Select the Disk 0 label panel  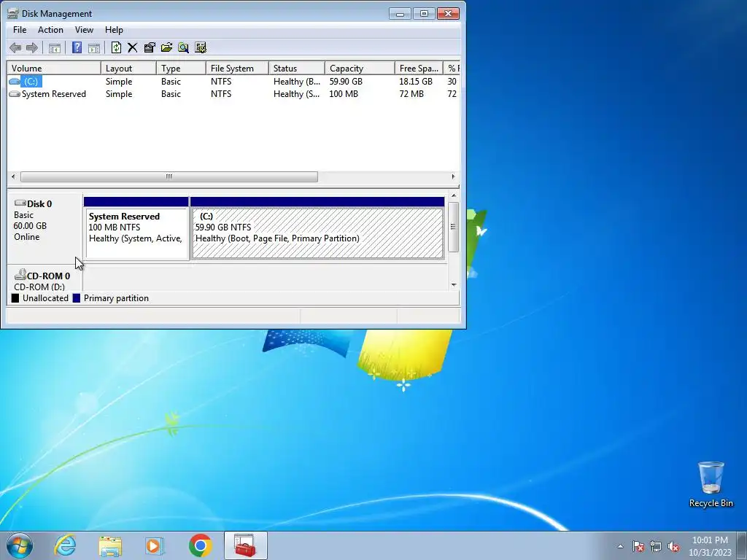click(44, 227)
